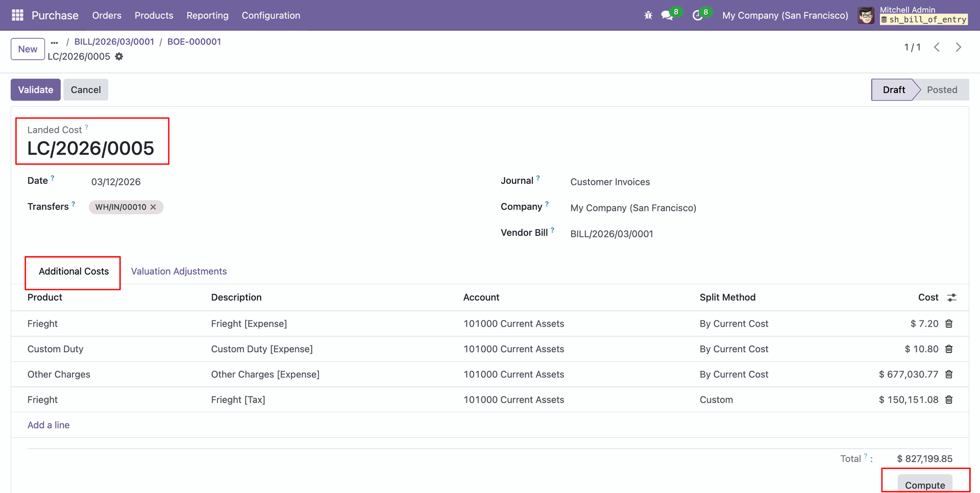Click the Date field value
This screenshot has height=493, width=980.
pos(116,182)
